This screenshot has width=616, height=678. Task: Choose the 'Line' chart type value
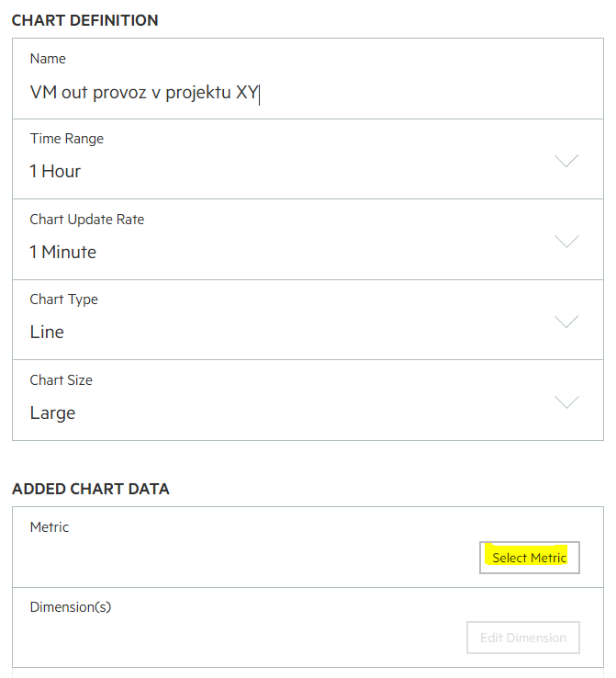[x=47, y=332]
